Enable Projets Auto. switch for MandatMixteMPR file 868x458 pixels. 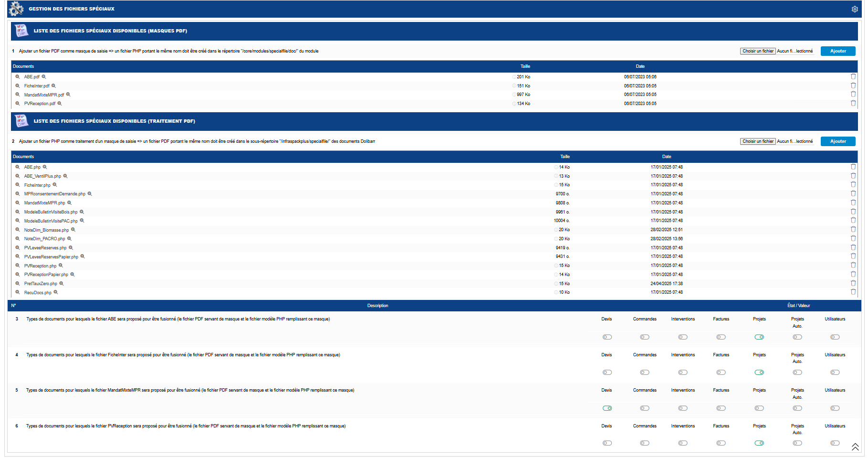coord(797,408)
